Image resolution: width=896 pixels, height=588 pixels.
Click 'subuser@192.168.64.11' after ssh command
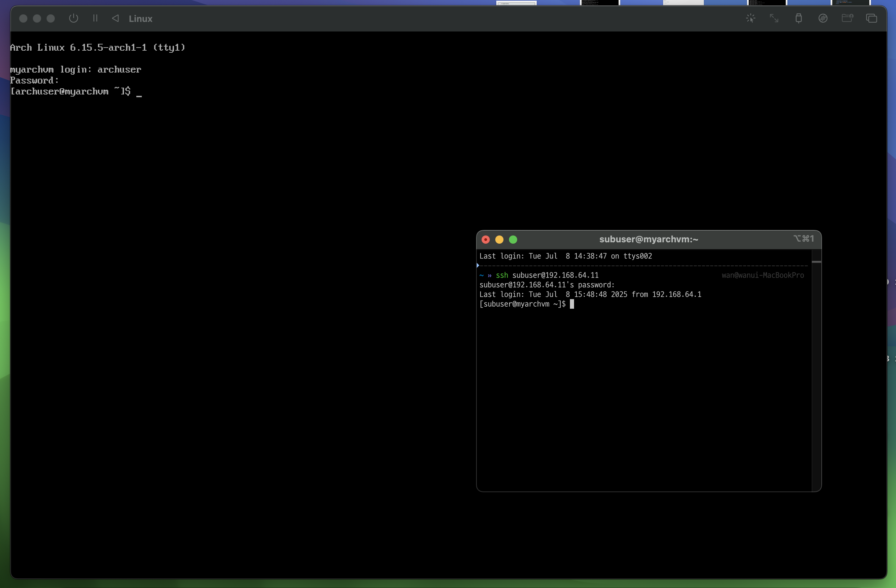point(555,276)
